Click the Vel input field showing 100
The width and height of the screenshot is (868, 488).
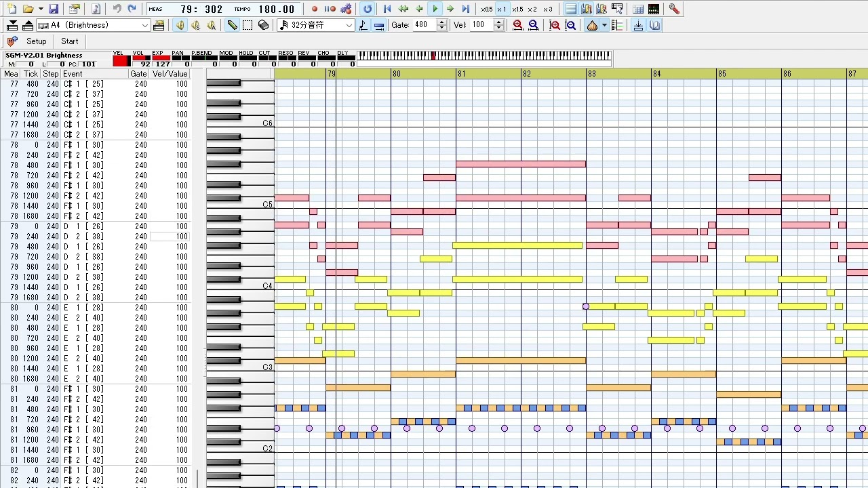(481, 25)
